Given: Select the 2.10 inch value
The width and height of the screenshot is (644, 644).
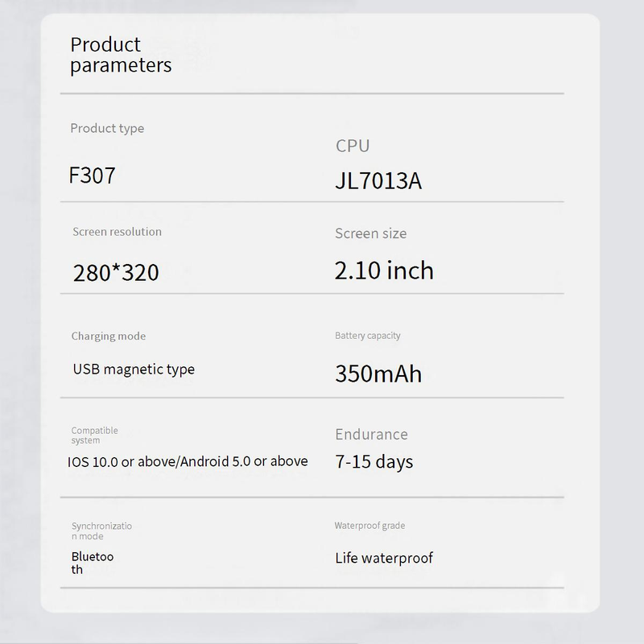Looking at the screenshot, I should coord(384,270).
